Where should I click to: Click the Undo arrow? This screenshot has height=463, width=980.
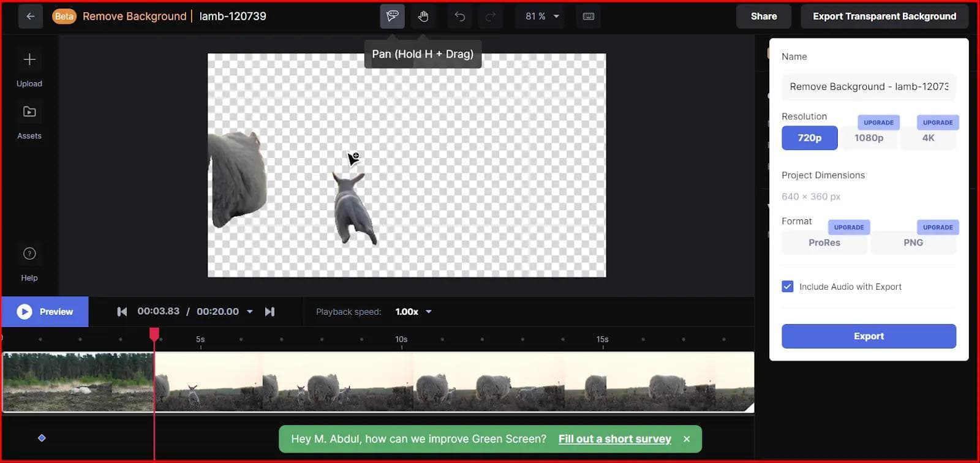pyautogui.click(x=459, y=17)
